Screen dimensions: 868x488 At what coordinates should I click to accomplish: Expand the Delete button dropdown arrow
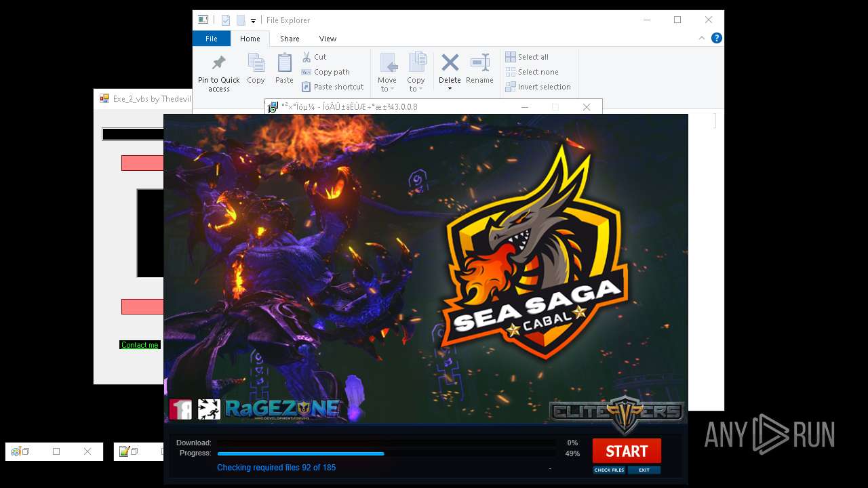click(x=450, y=89)
